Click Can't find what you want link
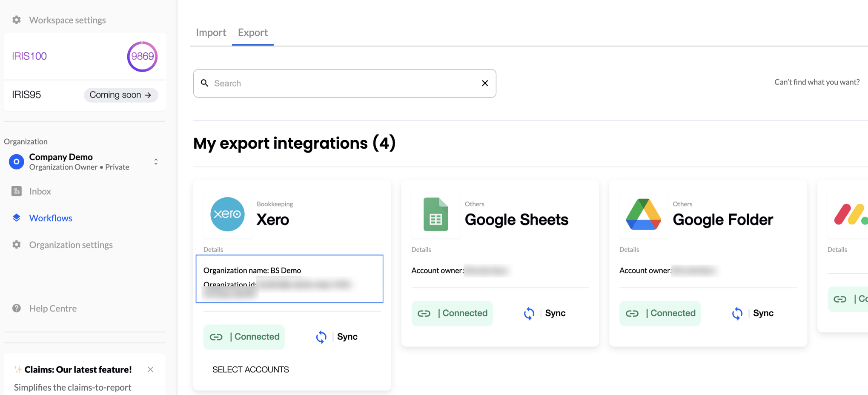Viewport: 868px width, 395px height. 816,82
